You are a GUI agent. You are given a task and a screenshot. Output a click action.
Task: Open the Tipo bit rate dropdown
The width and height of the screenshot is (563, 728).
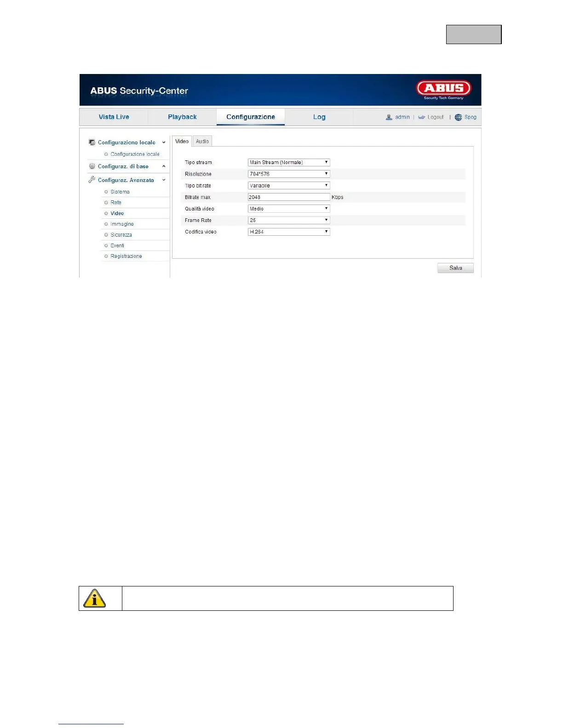click(x=289, y=185)
